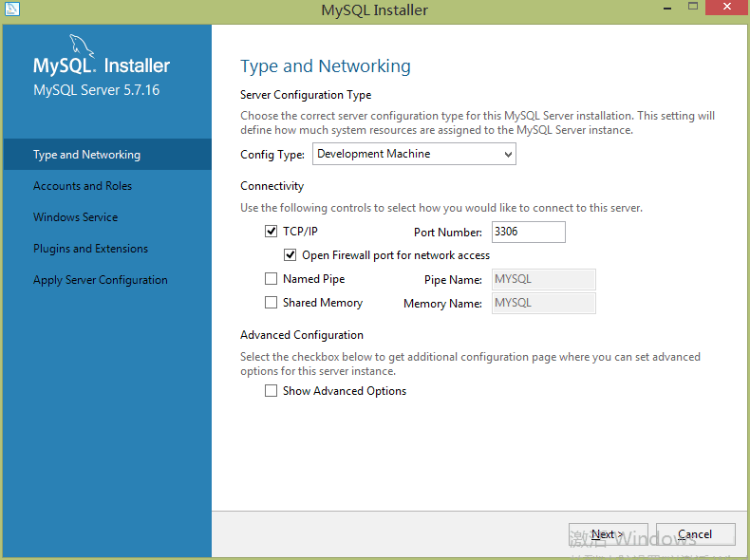Uncheck the TCP/IP connectivity checkbox

(272, 232)
